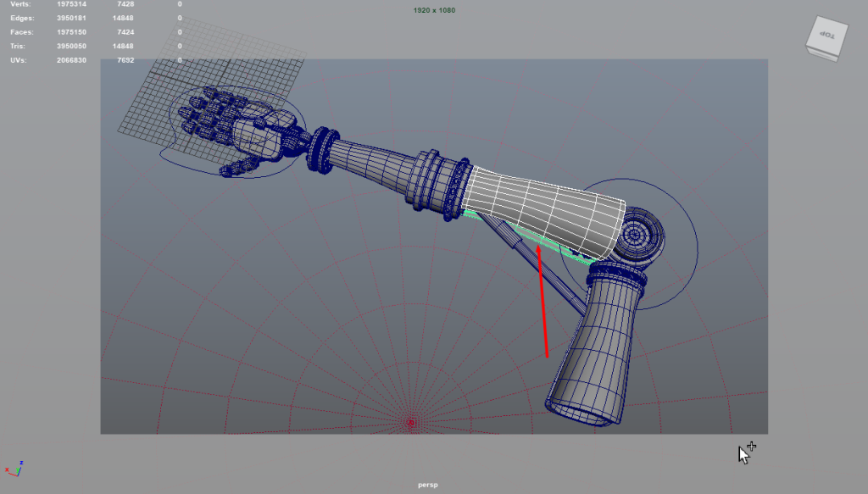Click the persp camera label

tap(428, 485)
